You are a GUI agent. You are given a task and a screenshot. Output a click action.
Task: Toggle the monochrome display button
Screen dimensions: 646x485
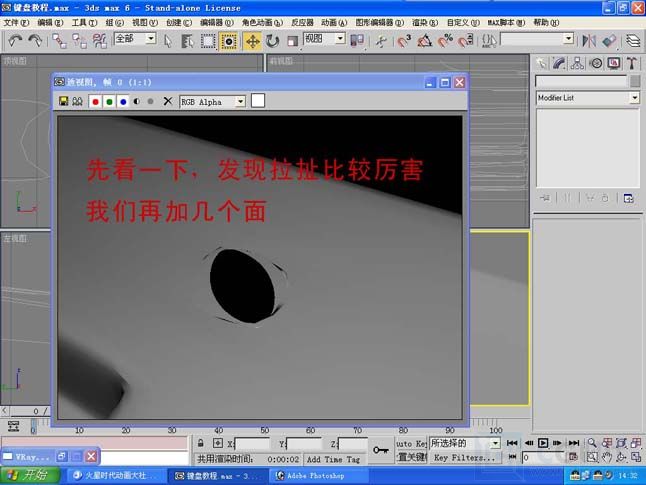coord(150,101)
